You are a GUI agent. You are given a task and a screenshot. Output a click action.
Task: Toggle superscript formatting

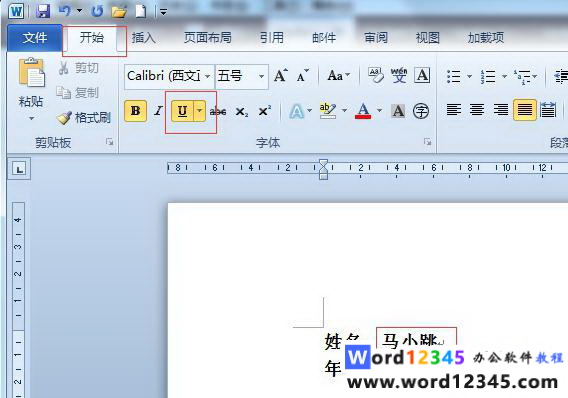coord(264,111)
